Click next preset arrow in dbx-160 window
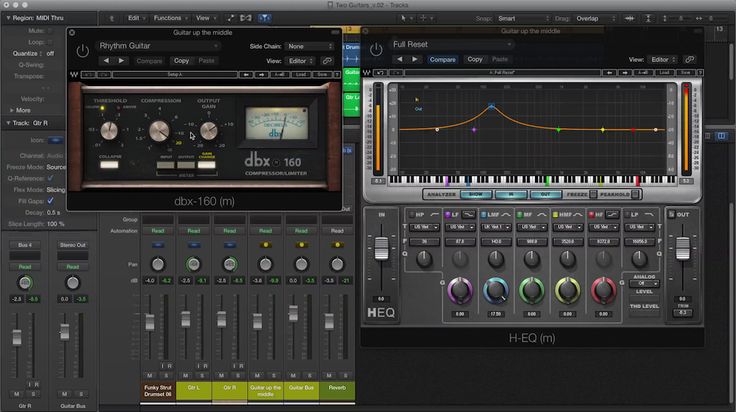Viewport: 736px width, 412px height. point(122,61)
